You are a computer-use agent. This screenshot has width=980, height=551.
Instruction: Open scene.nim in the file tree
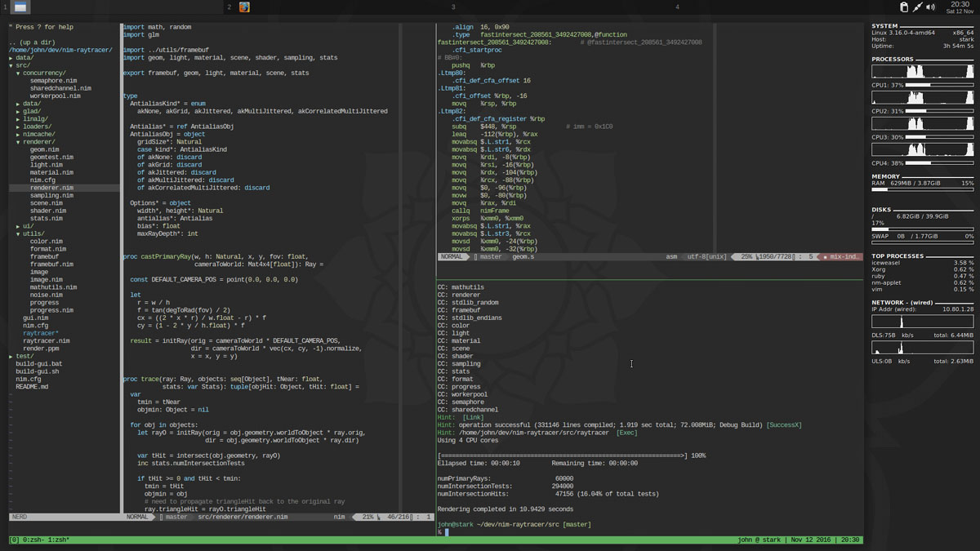point(46,203)
